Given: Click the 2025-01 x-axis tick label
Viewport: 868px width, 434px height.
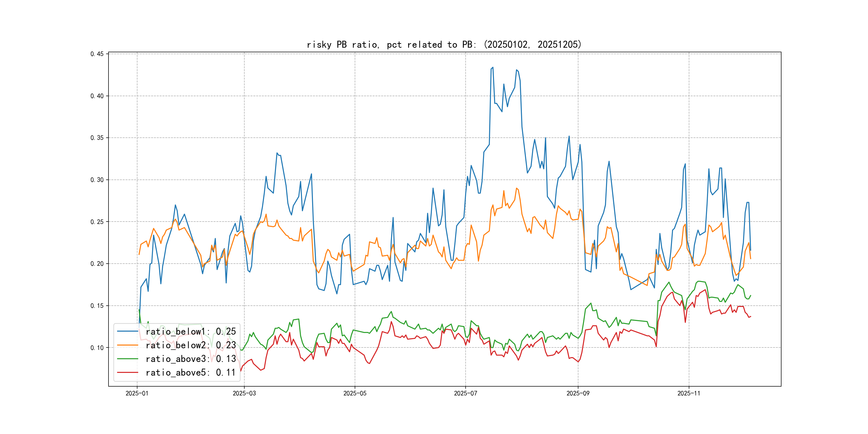Looking at the screenshot, I should pos(137,394).
